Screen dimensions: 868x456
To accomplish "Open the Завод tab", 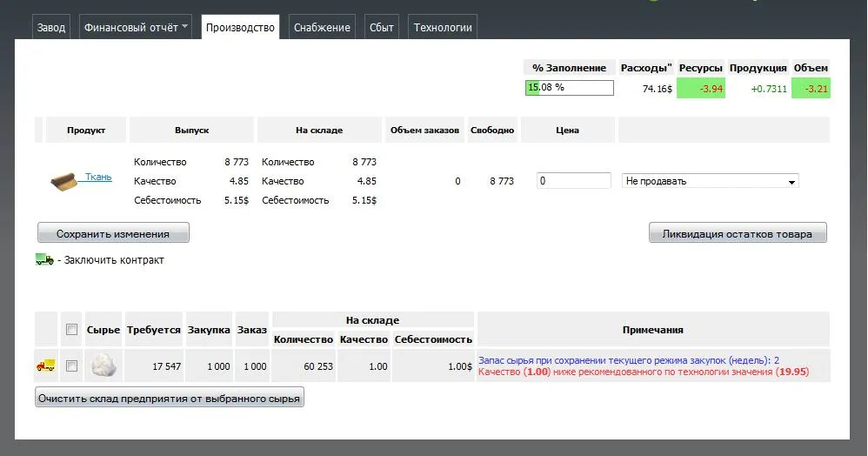I will (x=51, y=27).
